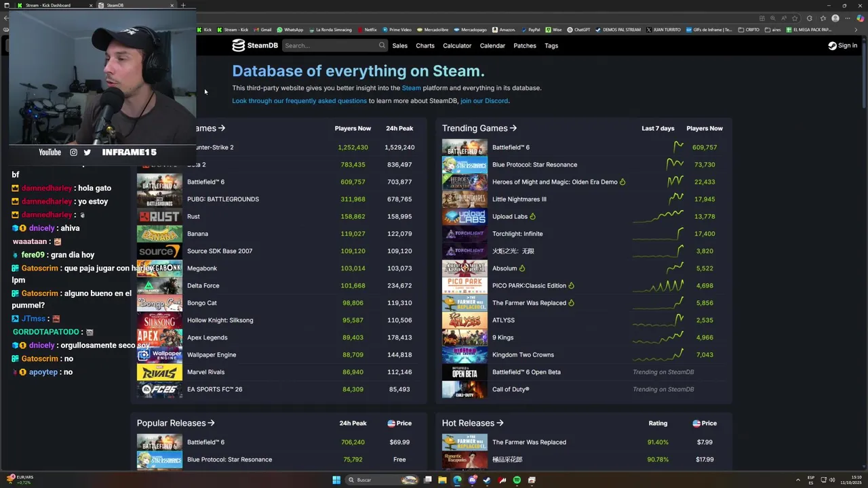Screen dimensions: 868x488
Task: Open File Explorer from the taskbar
Action: (442, 480)
